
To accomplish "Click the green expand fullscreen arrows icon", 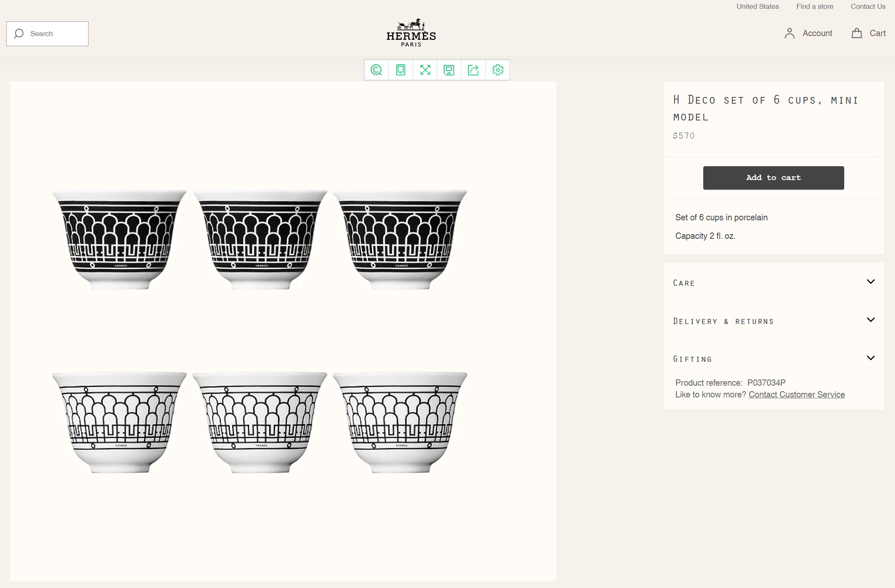I will (x=425, y=70).
